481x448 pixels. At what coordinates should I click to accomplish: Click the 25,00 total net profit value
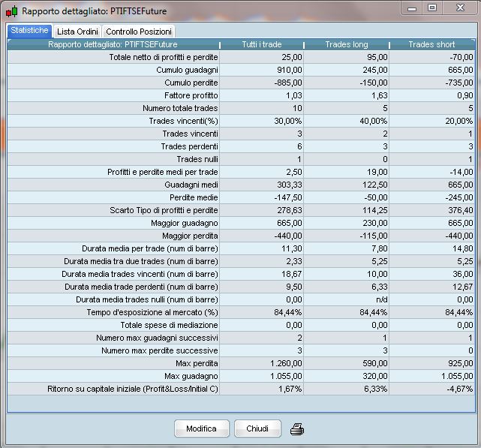292,57
